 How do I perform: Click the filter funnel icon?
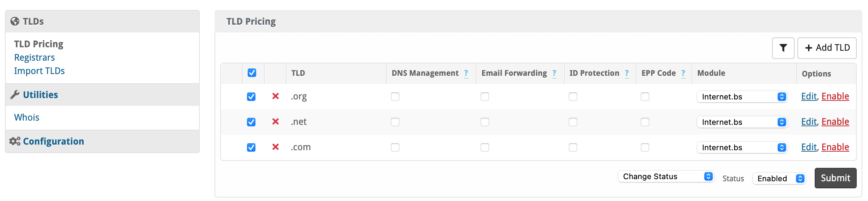783,48
